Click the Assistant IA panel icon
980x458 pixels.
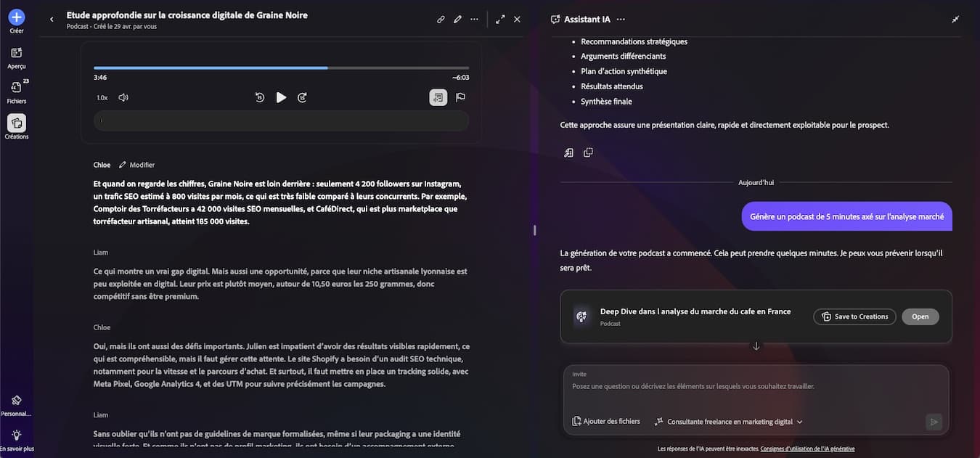tap(555, 20)
